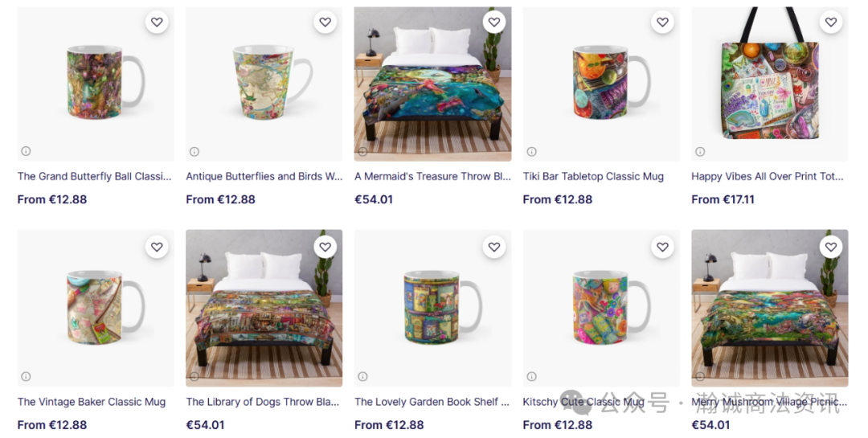Favorite the Antique Butterflies and Birds mug

click(325, 23)
